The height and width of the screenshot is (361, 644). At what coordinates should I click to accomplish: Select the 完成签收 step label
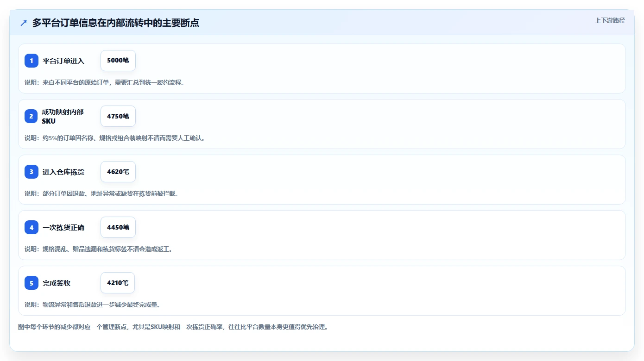tap(57, 283)
